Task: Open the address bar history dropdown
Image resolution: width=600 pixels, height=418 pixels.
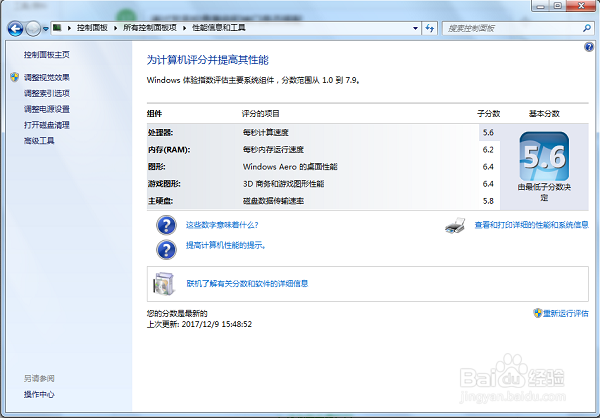Action: pyautogui.click(x=415, y=28)
